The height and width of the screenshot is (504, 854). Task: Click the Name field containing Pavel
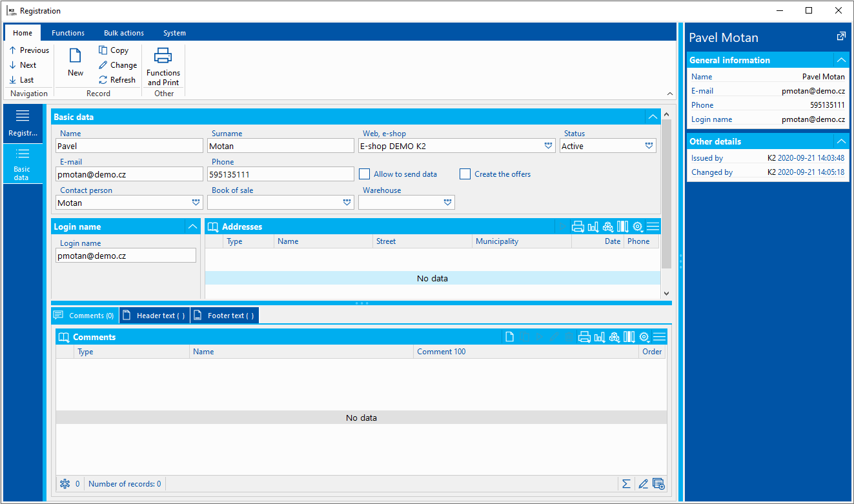[x=130, y=146]
